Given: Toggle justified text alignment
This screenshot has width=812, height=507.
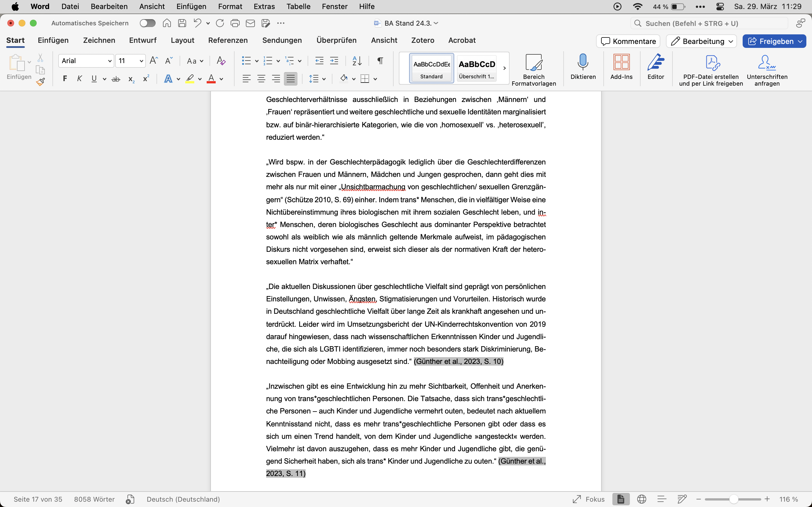Looking at the screenshot, I should pyautogui.click(x=291, y=79).
